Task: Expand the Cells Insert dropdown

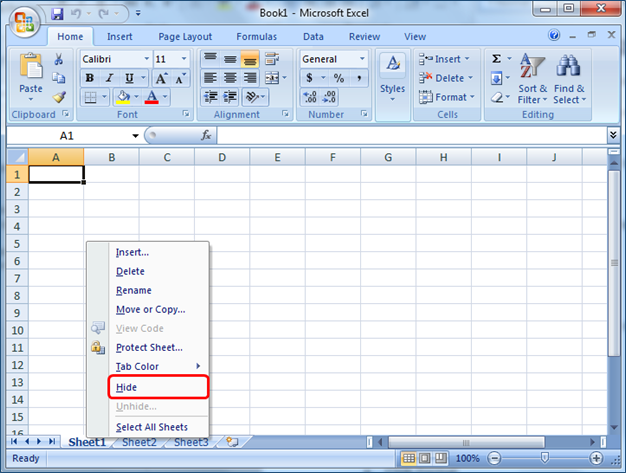Action: point(467,59)
